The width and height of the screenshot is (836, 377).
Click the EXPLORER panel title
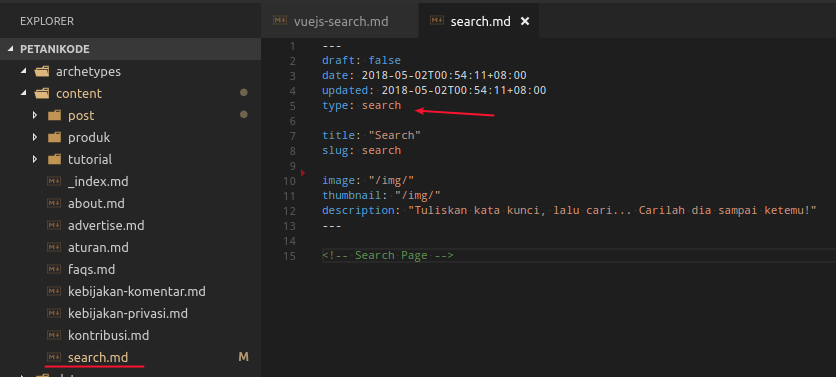pyautogui.click(x=47, y=21)
